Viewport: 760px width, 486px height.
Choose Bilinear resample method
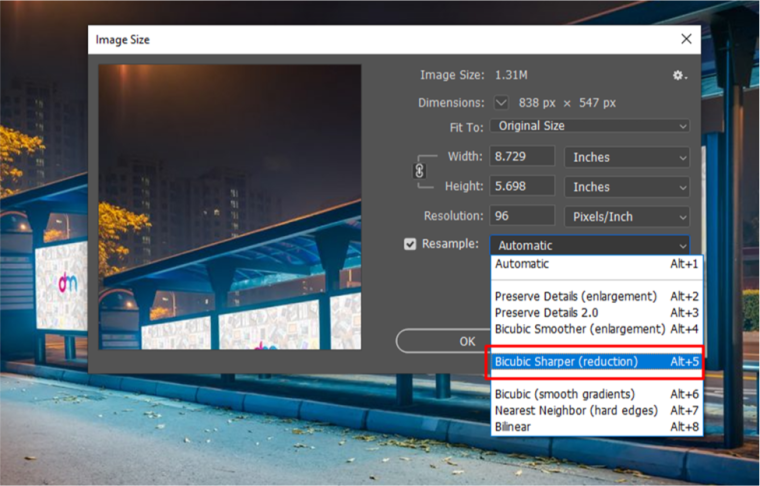click(x=597, y=427)
